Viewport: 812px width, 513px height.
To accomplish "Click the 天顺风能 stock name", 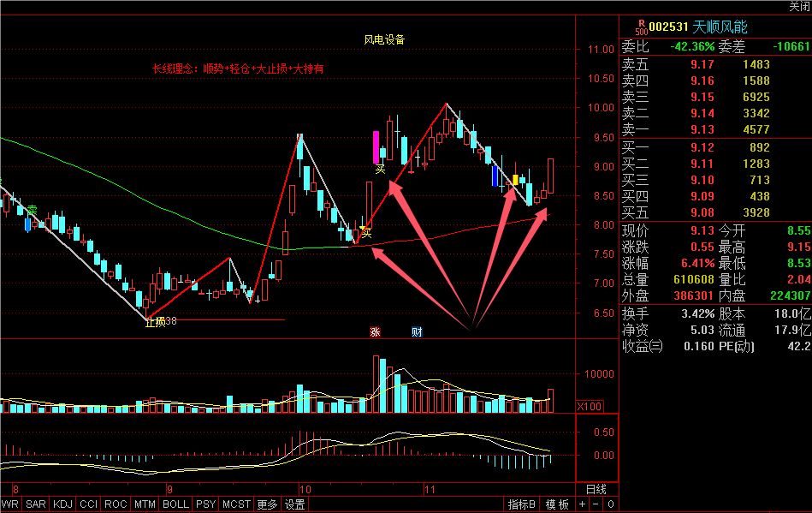I will tap(711, 27).
